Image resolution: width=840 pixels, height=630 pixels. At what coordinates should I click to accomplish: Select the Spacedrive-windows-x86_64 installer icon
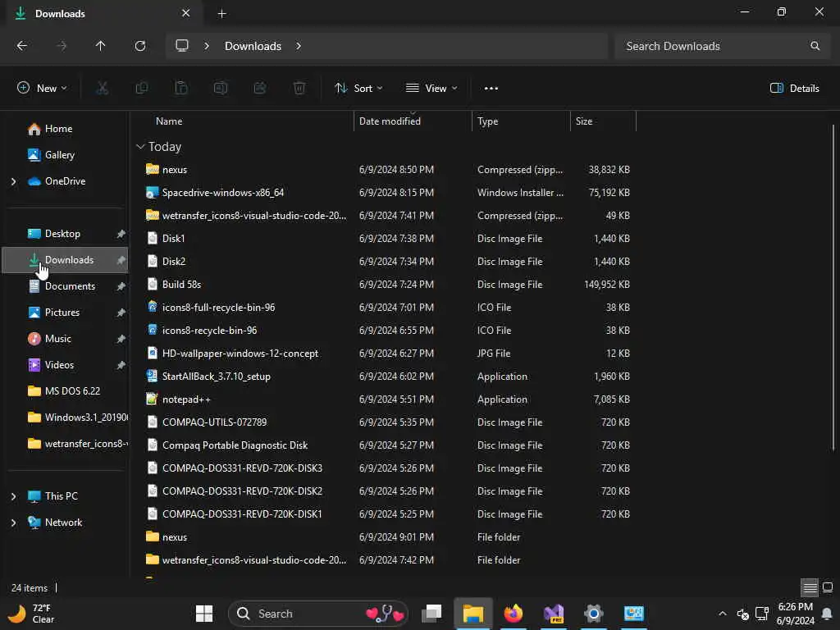point(152,192)
